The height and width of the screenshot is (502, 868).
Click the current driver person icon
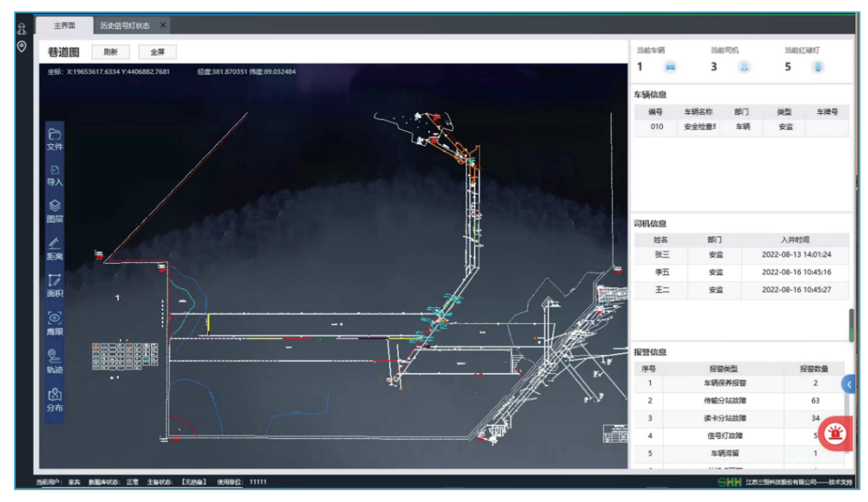coord(744,67)
